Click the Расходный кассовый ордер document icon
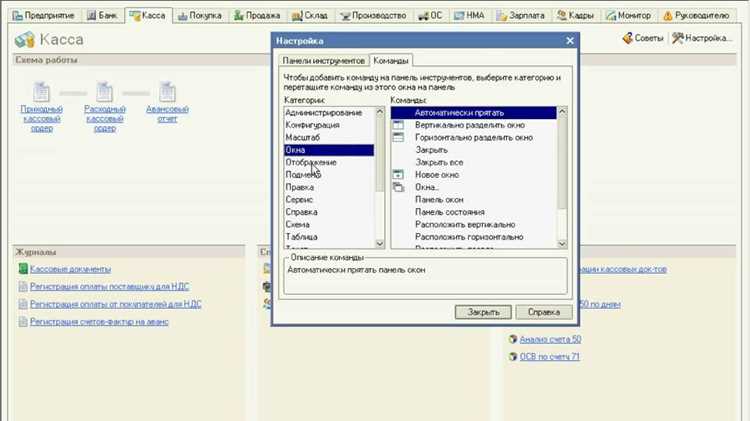Screen dimensions: 750x421 pos(105,91)
